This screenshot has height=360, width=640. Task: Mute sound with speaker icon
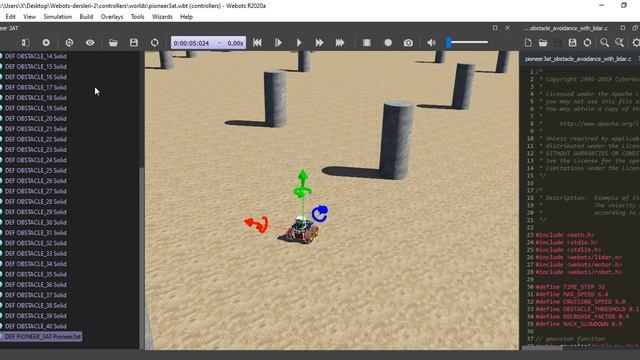coord(431,42)
